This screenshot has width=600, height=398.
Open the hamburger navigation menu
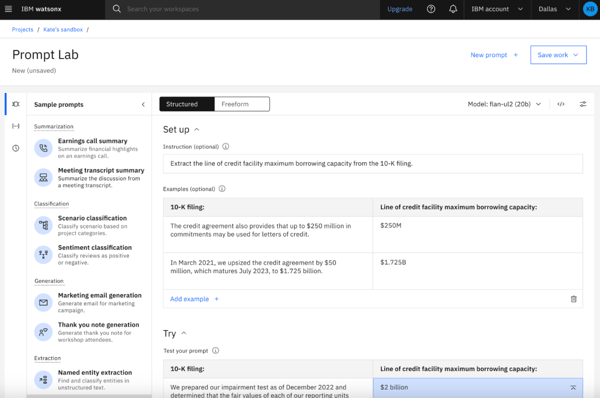[x=8, y=9]
